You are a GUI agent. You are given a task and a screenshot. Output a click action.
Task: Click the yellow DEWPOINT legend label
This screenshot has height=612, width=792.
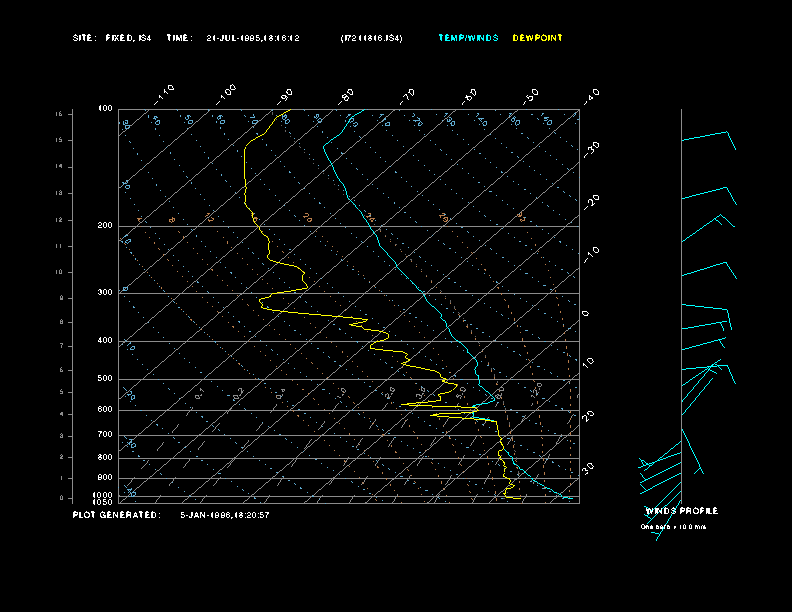pos(538,38)
